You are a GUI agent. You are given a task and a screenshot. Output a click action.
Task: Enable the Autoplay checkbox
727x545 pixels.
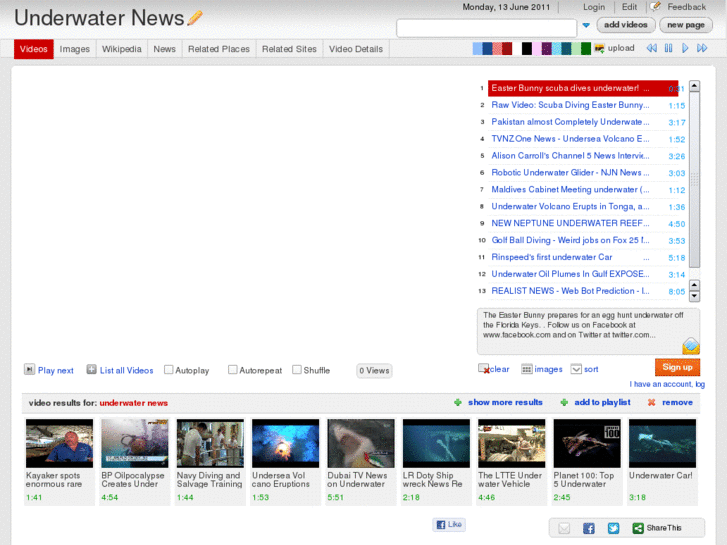click(169, 370)
